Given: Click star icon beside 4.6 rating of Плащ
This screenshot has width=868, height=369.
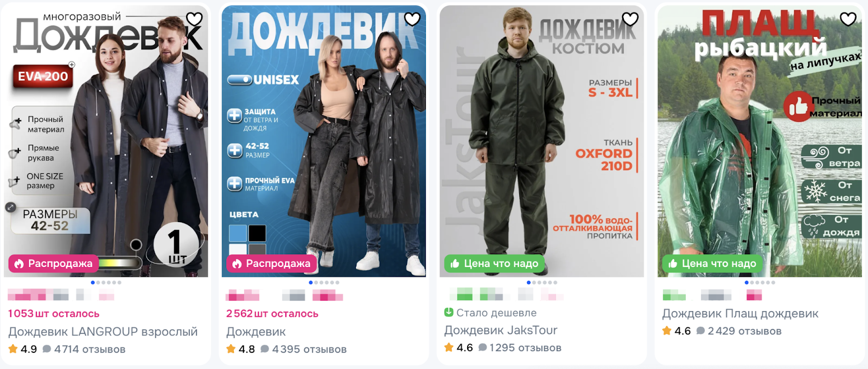Looking at the screenshot, I should (667, 331).
